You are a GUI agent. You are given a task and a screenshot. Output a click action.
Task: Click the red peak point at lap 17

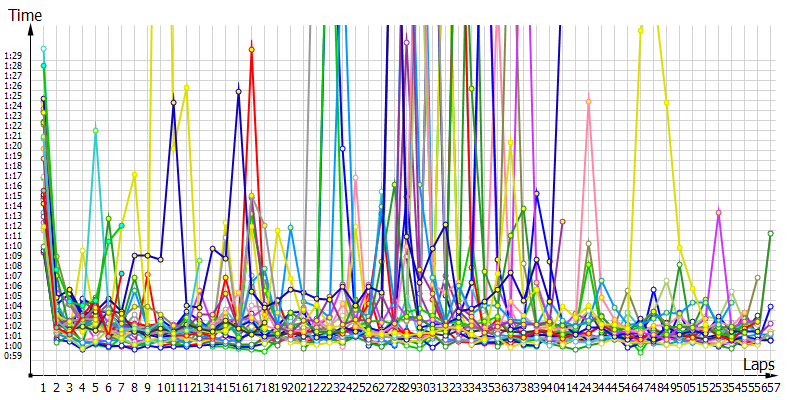point(251,49)
